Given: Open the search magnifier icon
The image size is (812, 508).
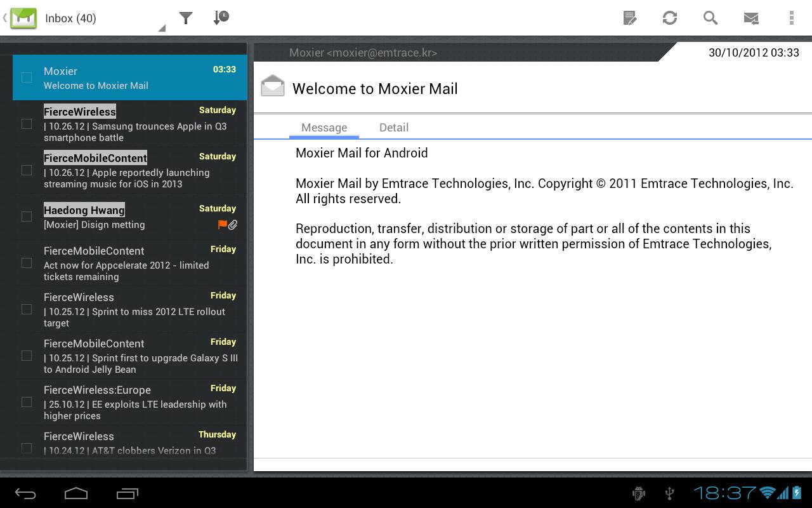Looking at the screenshot, I should (710, 18).
